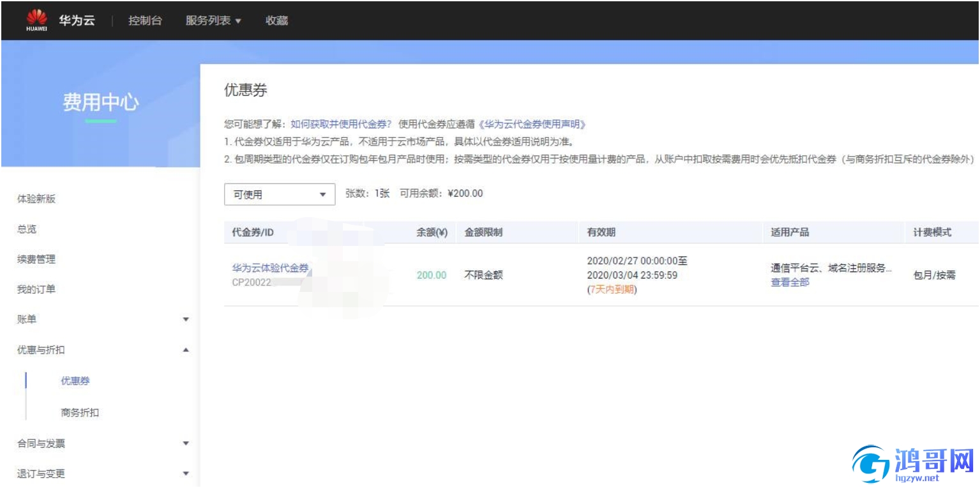Expand the 账单 sidebar section
Screen dimensions: 980x488
(x=102, y=319)
